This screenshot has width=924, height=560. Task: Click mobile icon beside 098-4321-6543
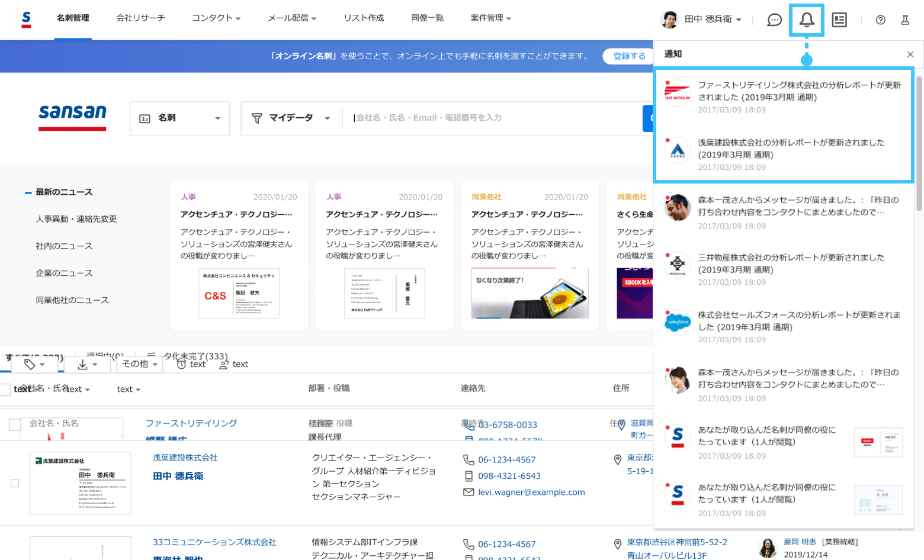click(x=469, y=476)
